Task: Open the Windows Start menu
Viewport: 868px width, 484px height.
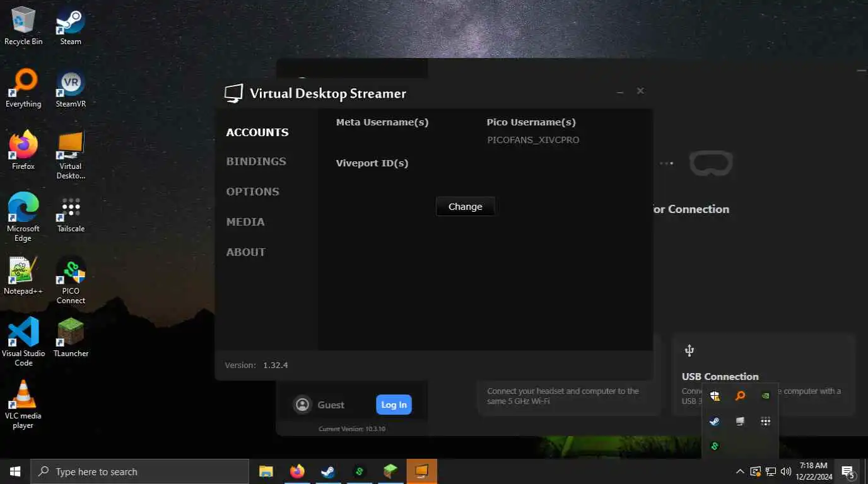Action: point(15,471)
